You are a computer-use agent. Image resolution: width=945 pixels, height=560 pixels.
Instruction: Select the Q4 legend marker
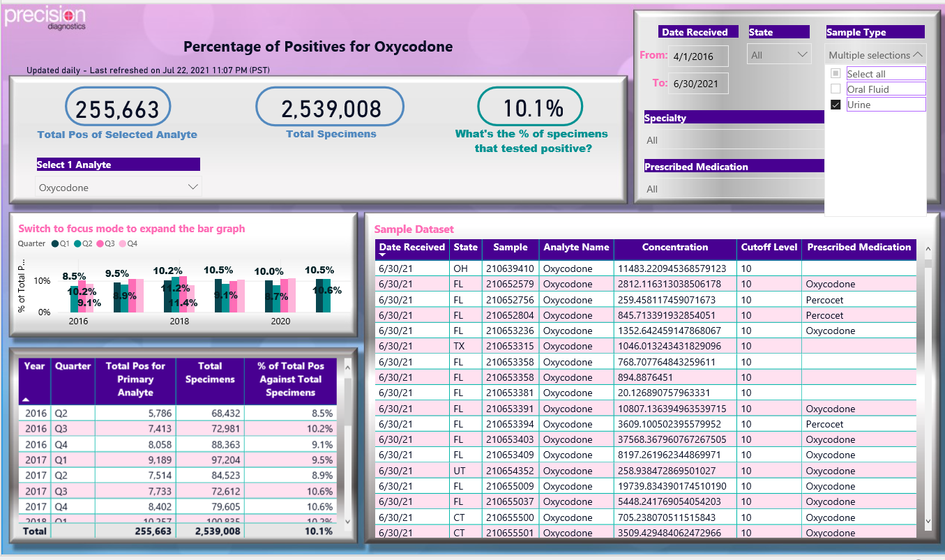123,243
